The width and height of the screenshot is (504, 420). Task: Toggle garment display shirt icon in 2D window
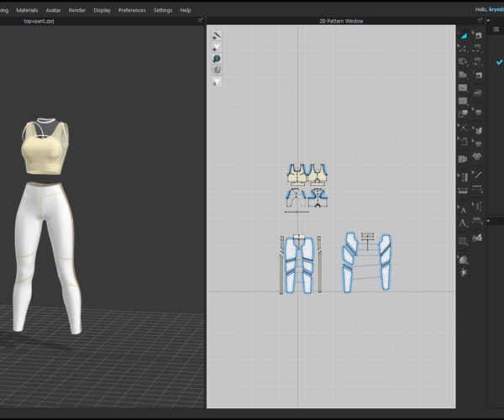217,47
